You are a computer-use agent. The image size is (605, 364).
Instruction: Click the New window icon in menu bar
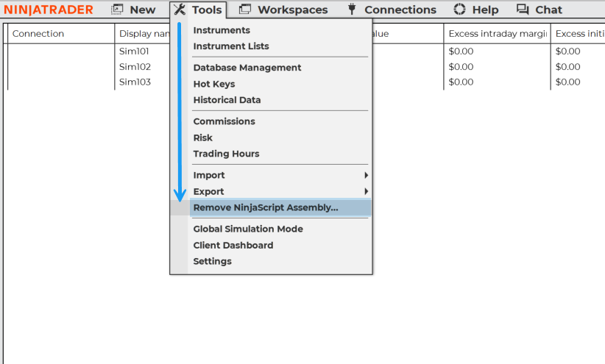[x=117, y=10]
